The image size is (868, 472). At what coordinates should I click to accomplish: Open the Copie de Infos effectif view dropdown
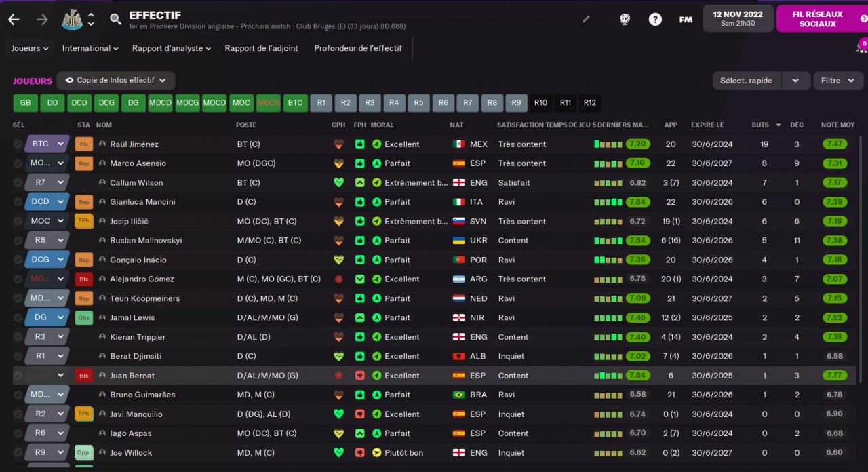116,80
